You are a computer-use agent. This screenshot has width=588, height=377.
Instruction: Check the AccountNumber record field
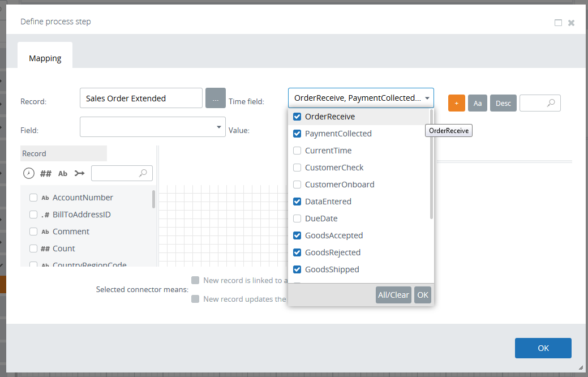click(x=33, y=198)
